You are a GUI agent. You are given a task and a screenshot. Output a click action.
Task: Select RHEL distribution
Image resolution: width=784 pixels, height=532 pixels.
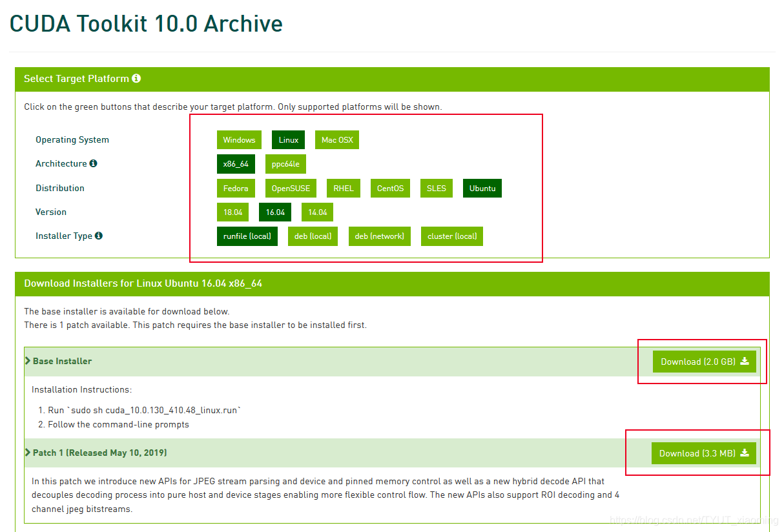[x=344, y=189]
